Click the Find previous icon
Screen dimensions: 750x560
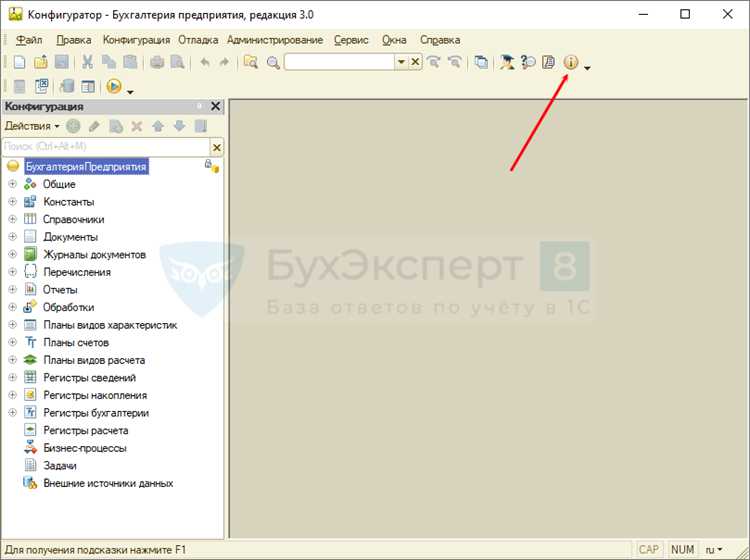click(x=454, y=62)
